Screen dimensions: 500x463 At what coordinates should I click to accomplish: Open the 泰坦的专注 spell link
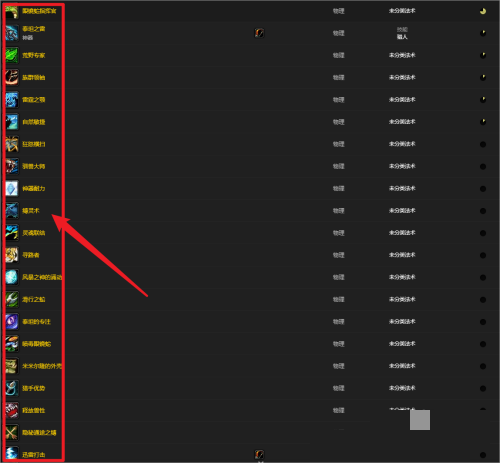pyautogui.click(x=36, y=322)
